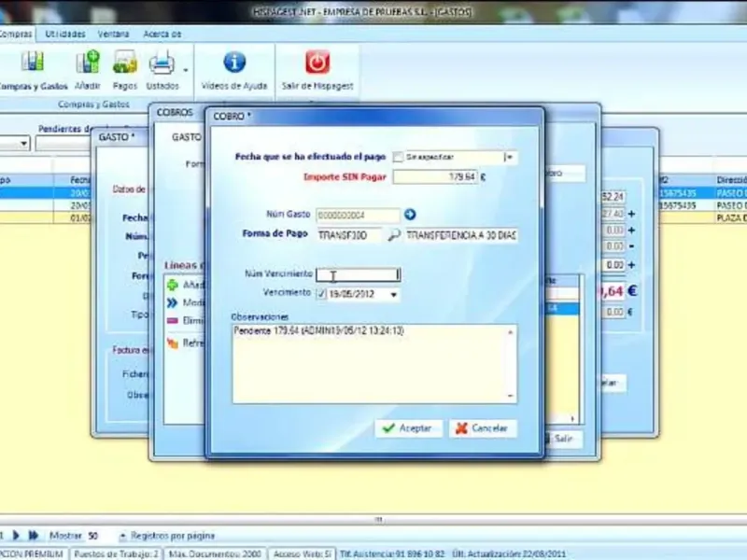Click Observaciones scrollbar up arrow
The image size is (747, 560).
pyautogui.click(x=511, y=332)
